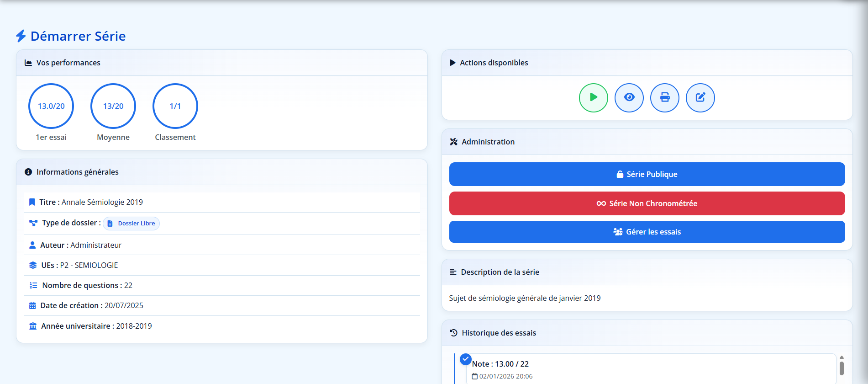Click the tools icon beside Administration
Screen dimensions: 868x384
tap(453, 142)
